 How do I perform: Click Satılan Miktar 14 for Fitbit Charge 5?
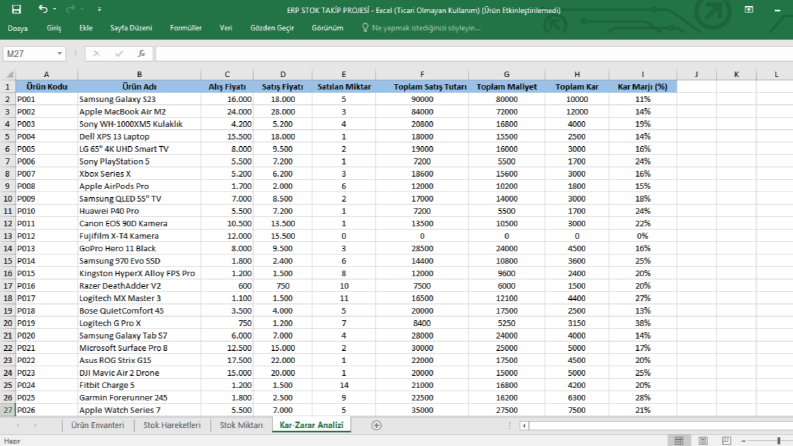tap(343, 385)
